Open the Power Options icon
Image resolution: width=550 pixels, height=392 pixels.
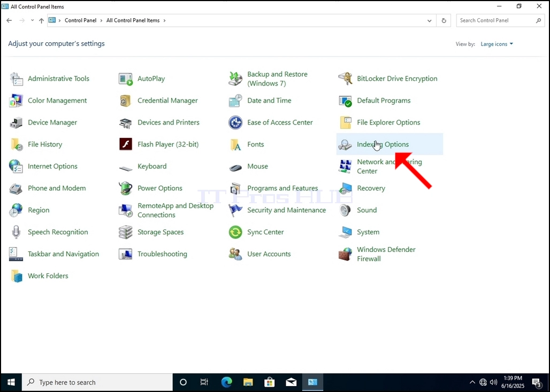coord(126,188)
